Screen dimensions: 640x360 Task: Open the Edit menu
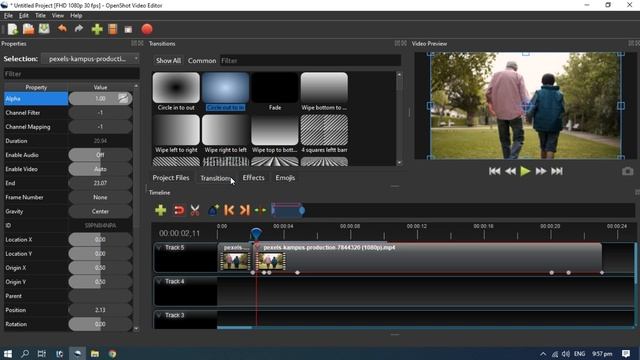pyautogui.click(x=24, y=16)
